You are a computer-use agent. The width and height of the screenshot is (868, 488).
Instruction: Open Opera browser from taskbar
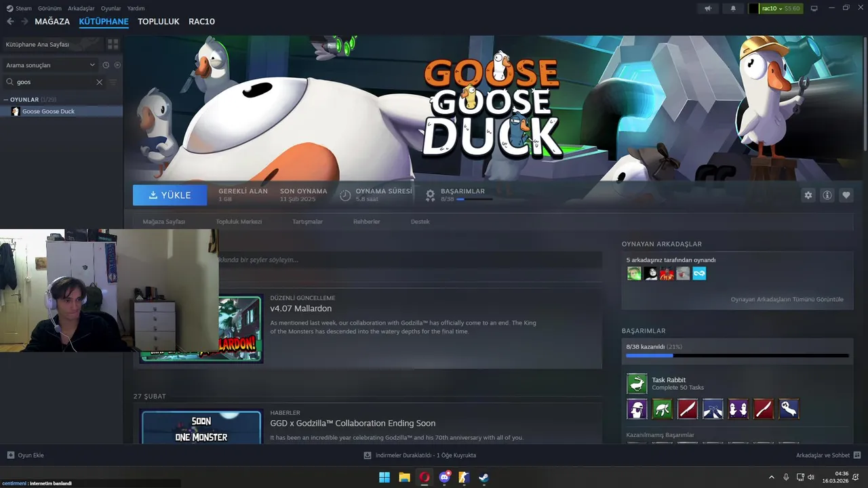tap(425, 477)
